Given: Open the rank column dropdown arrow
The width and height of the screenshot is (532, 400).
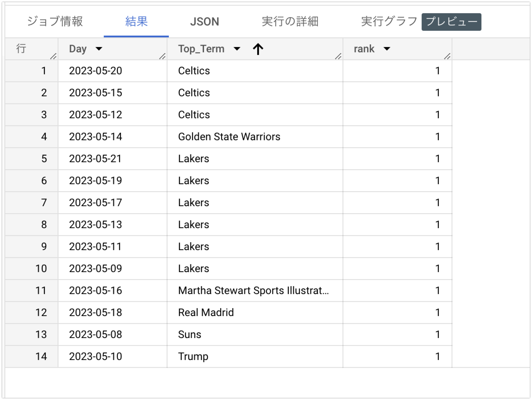Looking at the screenshot, I should click(387, 49).
